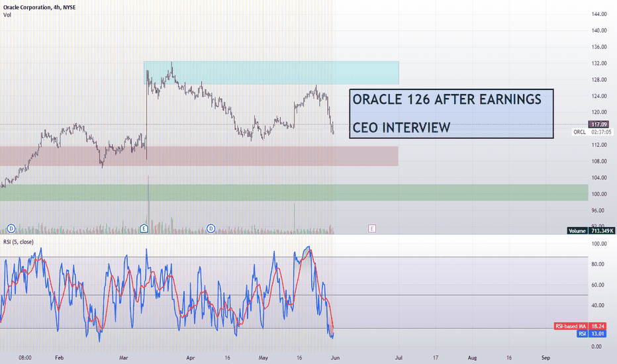617x364 pixels.
Task: Click the upcoming earnings 'E' marker near July
Action: point(372,228)
